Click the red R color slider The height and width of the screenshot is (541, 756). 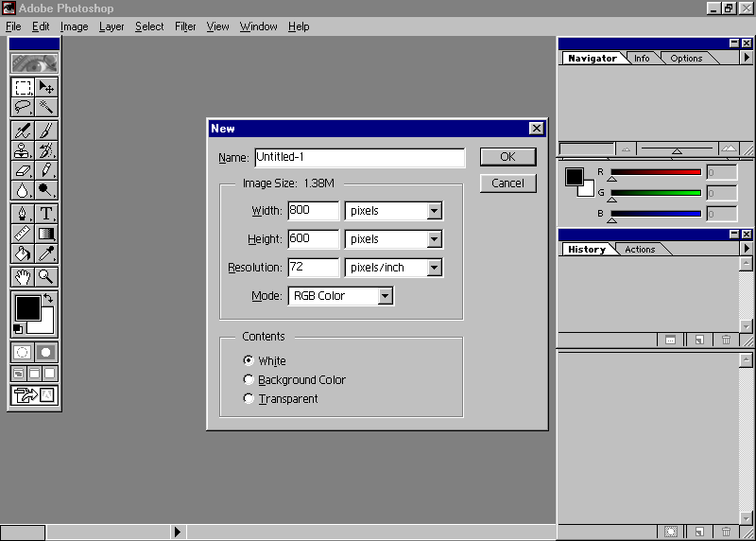(656, 172)
